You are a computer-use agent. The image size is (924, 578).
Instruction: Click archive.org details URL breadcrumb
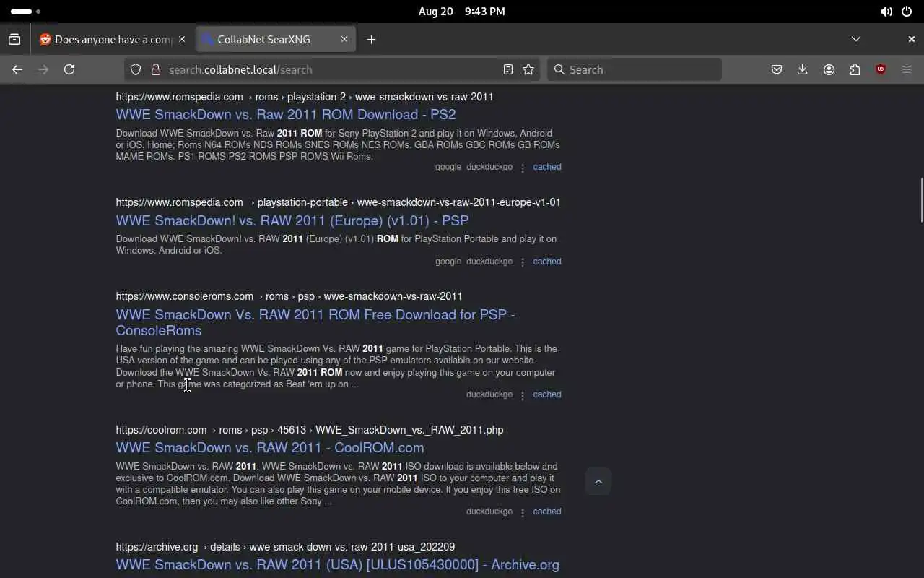click(285, 547)
